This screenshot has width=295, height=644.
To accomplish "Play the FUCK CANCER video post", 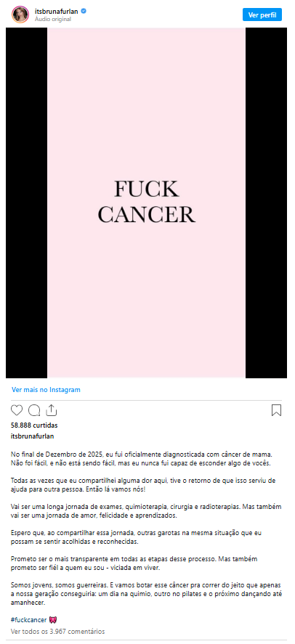I will coord(146,203).
